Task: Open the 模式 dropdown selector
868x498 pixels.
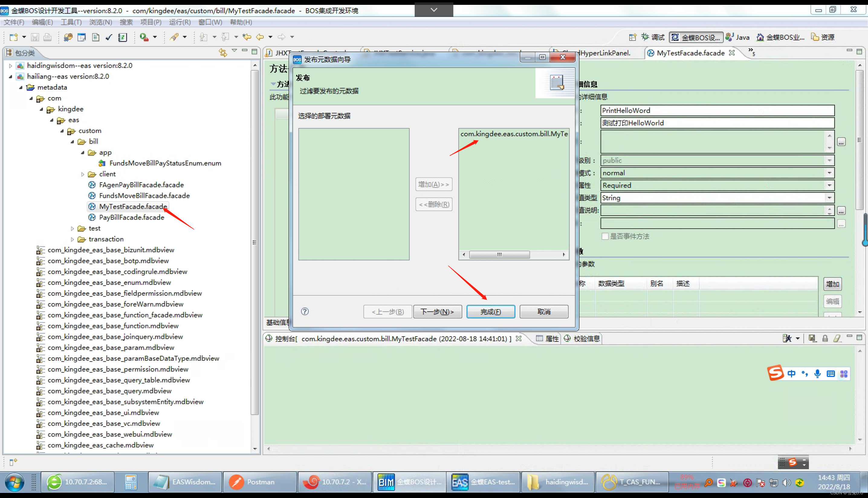Action: 830,172
